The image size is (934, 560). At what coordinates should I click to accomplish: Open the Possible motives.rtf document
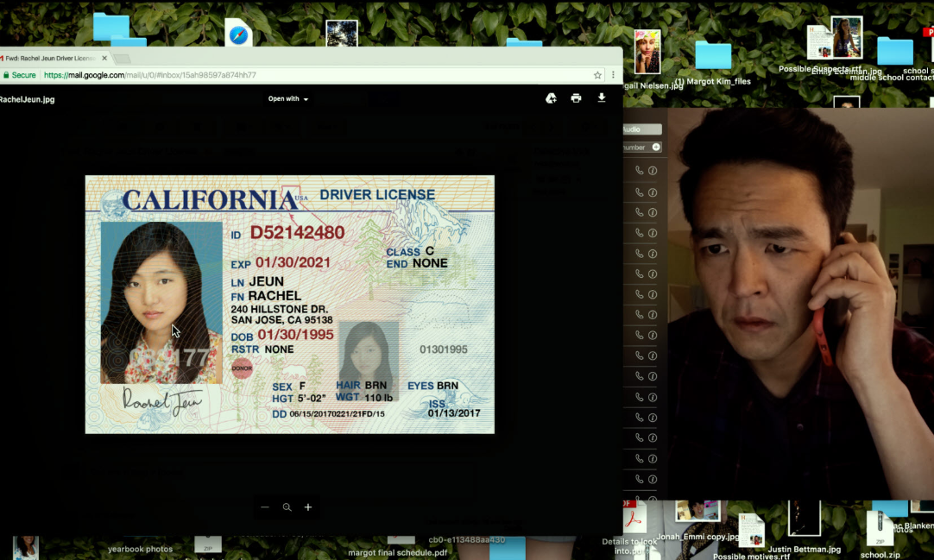tap(752, 532)
